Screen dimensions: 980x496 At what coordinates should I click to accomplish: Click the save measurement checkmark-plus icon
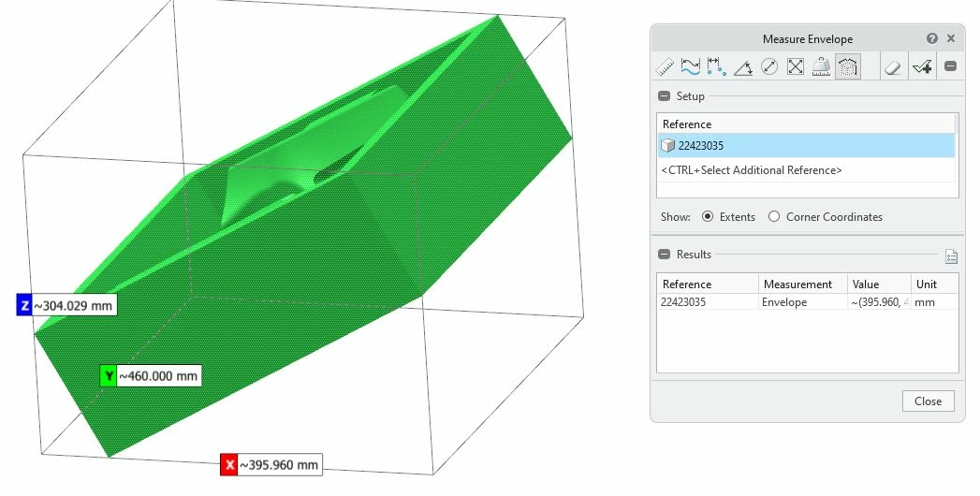point(922,66)
